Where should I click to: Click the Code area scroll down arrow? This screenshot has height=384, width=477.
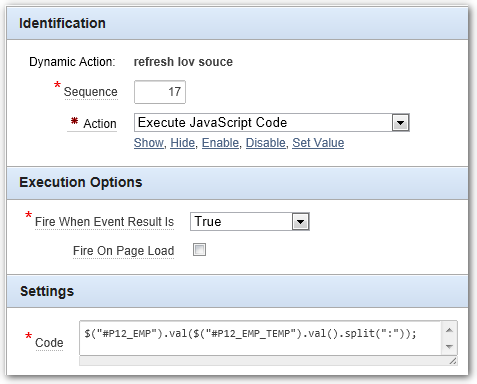coord(449,347)
